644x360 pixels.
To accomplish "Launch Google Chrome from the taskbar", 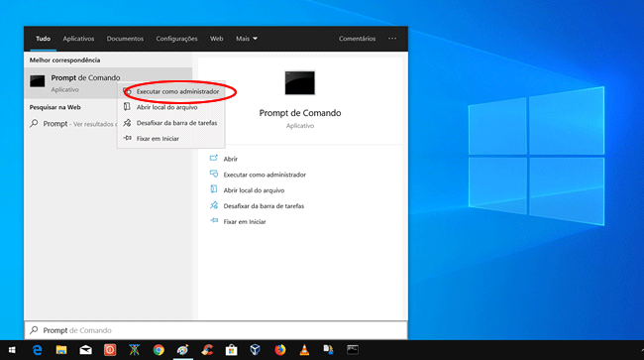I will pyautogui.click(x=159, y=350).
